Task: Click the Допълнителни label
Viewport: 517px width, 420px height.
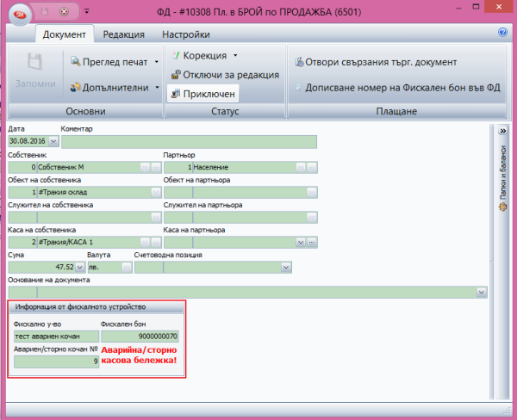Action: (x=115, y=88)
